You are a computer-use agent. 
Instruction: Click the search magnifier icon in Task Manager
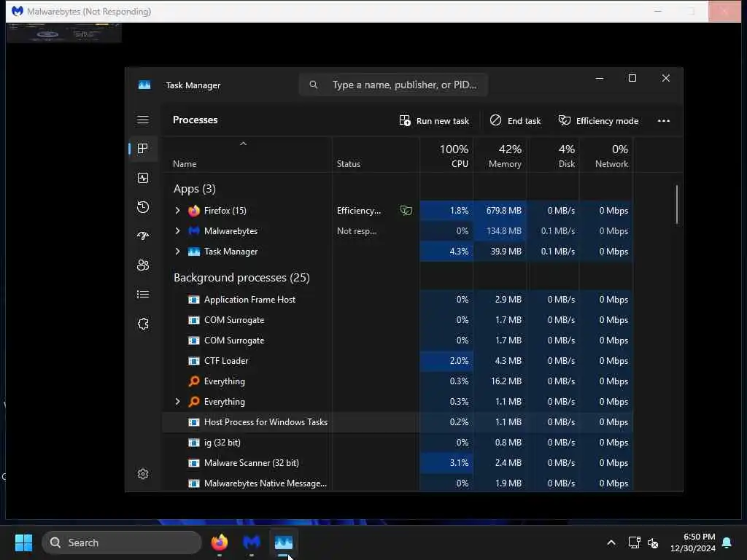314,85
